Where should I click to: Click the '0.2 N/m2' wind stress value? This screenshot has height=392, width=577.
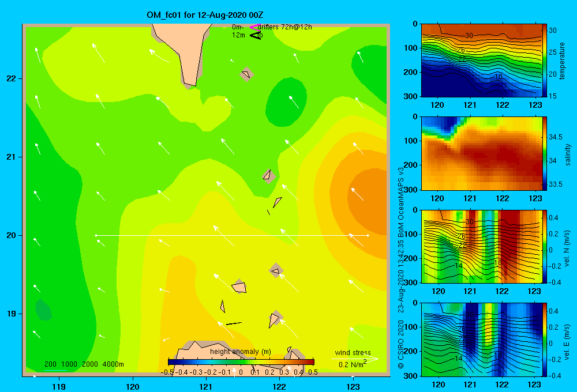353,364
